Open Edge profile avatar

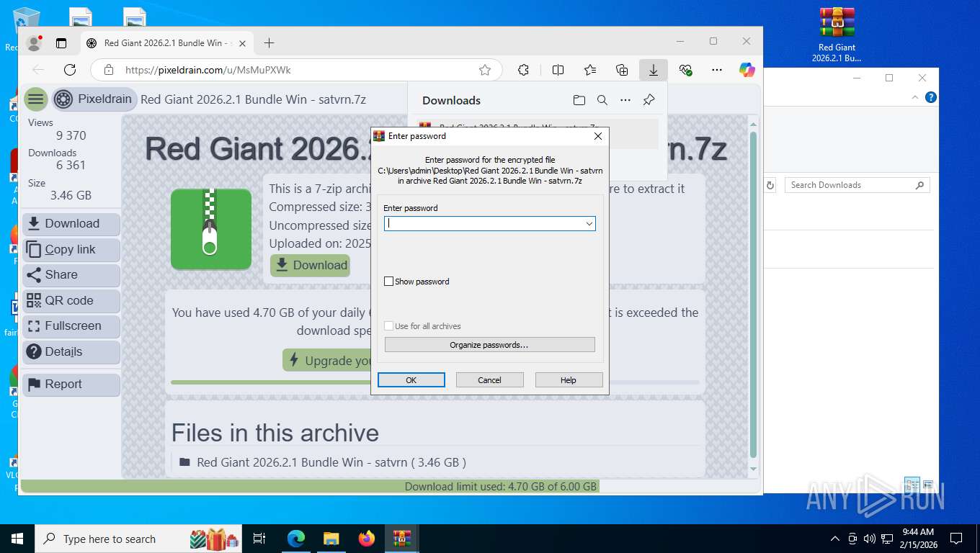(x=34, y=43)
